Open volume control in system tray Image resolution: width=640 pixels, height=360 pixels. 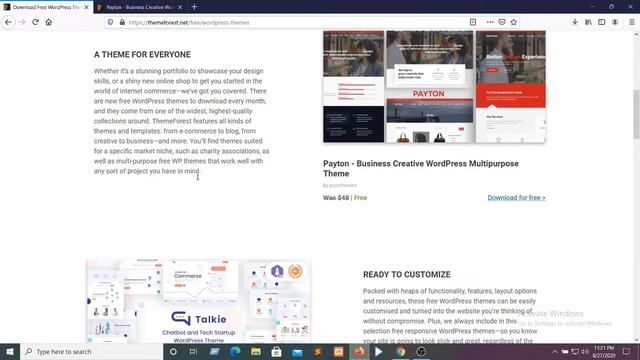(585, 351)
